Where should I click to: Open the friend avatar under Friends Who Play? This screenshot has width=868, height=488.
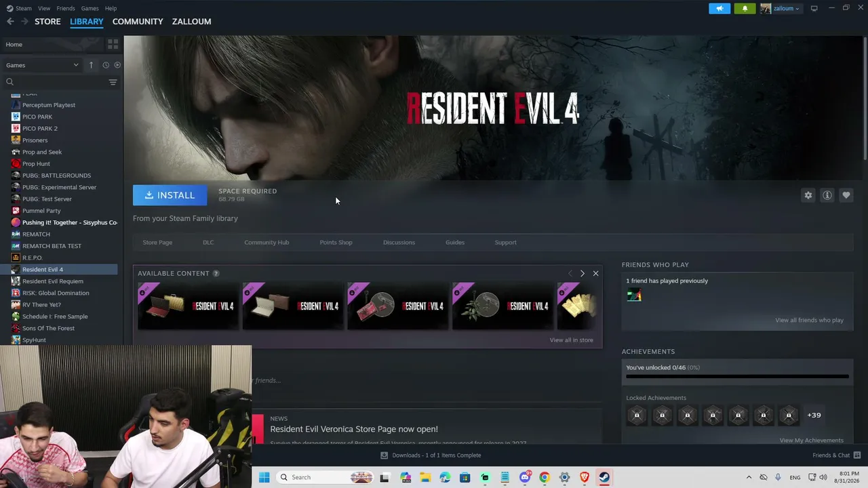click(634, 295)
